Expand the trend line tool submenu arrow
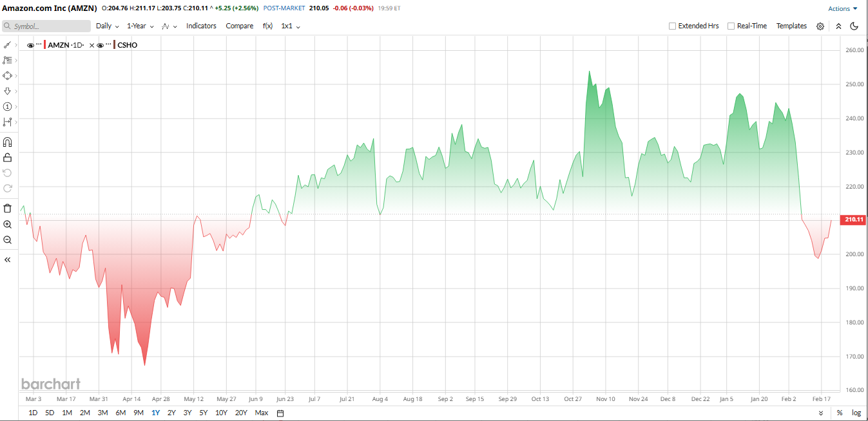This screenshot has width=868, height=421. tap(16, 45)
